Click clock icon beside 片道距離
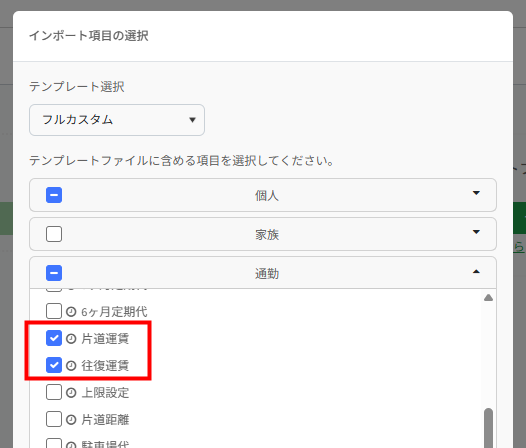This screenshot has width=526, height=448. point(71,419)
